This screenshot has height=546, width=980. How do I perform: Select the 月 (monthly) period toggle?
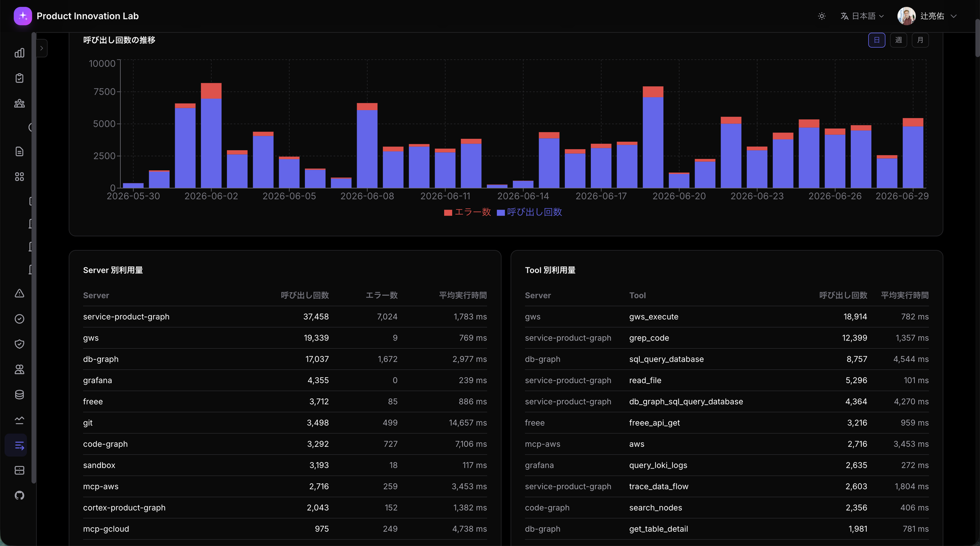920,40
